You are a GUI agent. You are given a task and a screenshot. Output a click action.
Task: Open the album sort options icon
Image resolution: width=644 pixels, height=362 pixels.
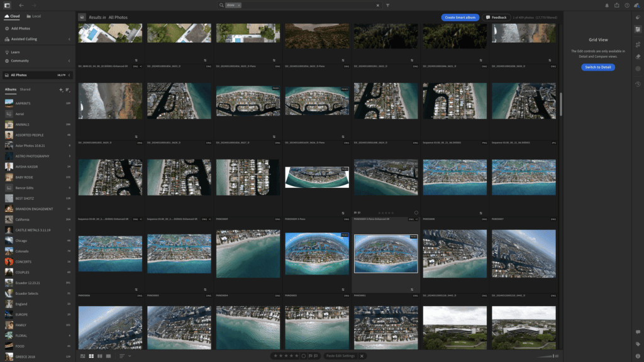(x=67, y=90)
